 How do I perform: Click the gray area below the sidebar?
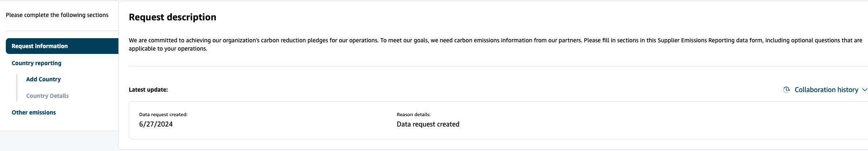click(59, 141)
